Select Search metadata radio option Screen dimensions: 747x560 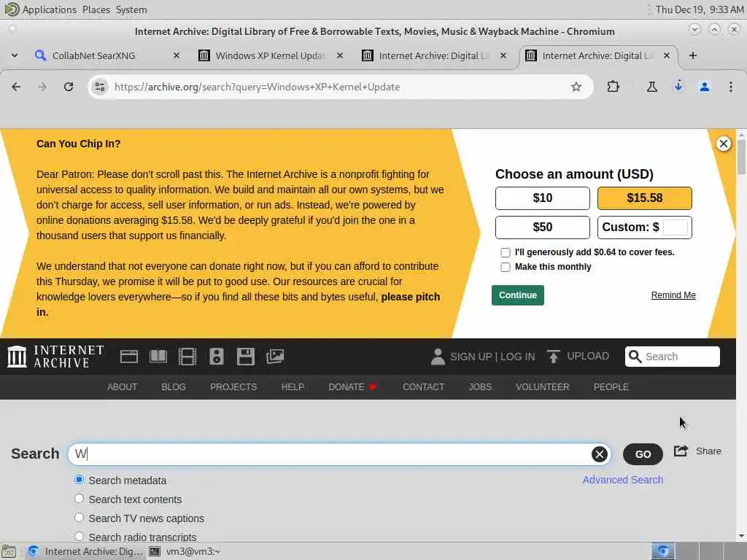[79, 480]
